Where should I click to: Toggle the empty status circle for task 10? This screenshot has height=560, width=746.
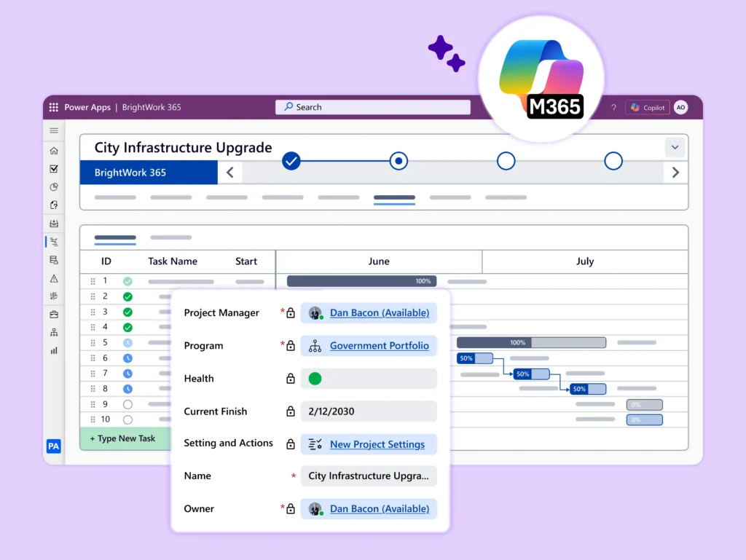(x=127, y=419)
